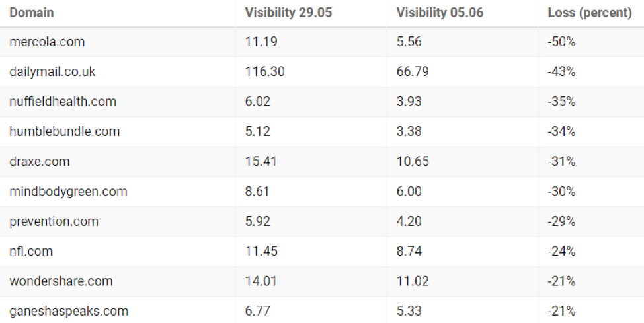Sort by Loss (percent) header
The height and width of the screenshot is (323, 644).
click(590, 13)
